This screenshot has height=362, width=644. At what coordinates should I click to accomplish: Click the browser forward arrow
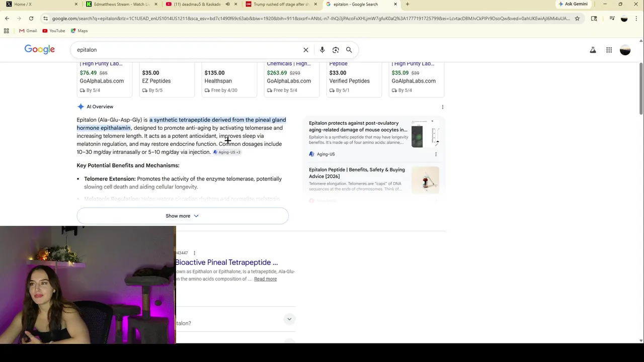19,19
